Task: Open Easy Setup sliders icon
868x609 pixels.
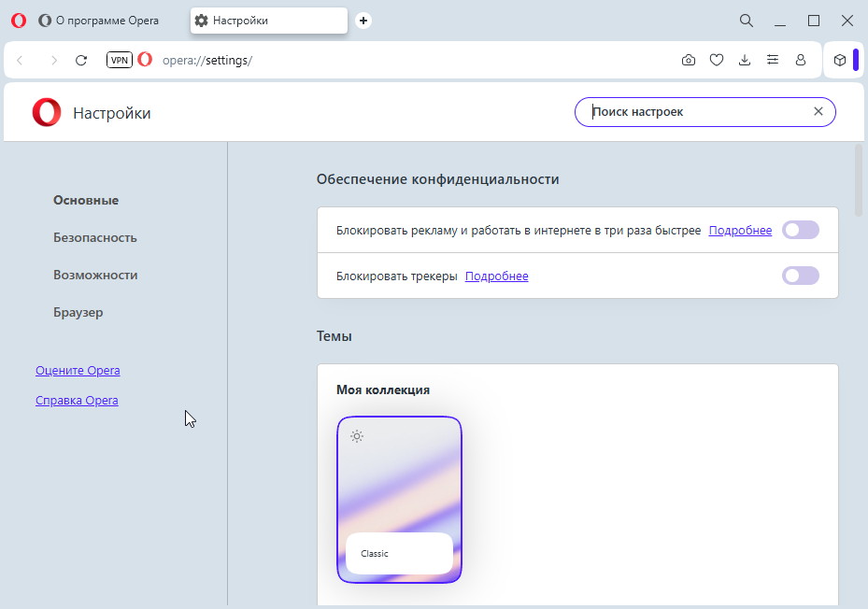Action: 773,60
